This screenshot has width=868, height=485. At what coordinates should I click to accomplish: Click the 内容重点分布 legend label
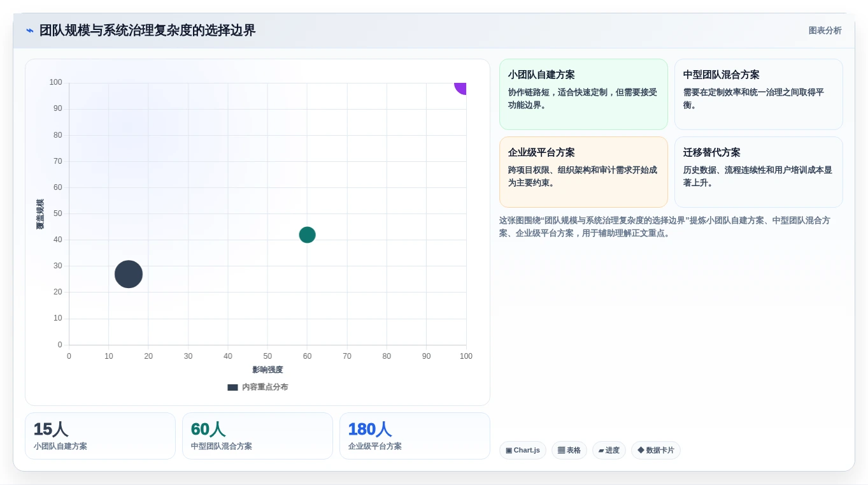tap(265, 387)
